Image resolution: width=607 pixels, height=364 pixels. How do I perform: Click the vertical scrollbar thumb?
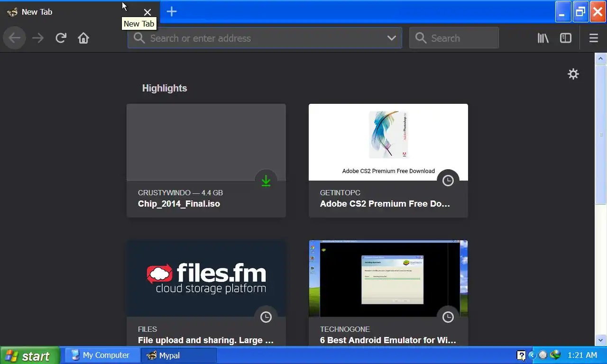[601, 135]
